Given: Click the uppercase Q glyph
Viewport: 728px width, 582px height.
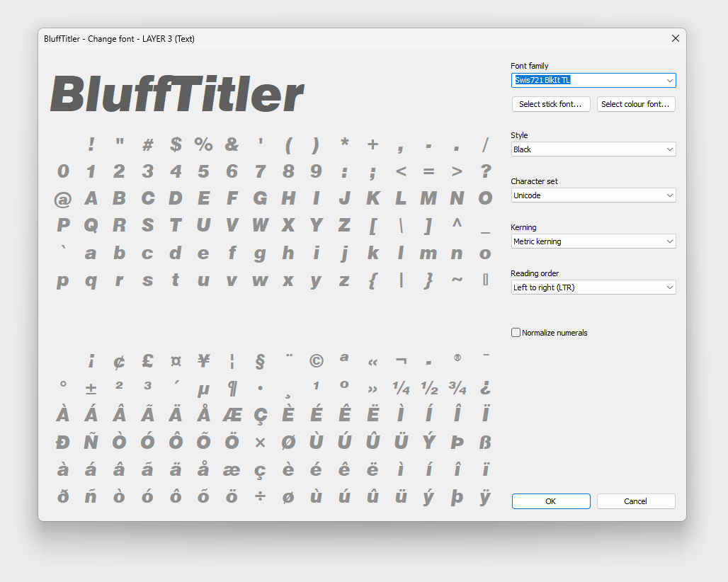Looking at the screenshot, I should (x=91, y=226).
